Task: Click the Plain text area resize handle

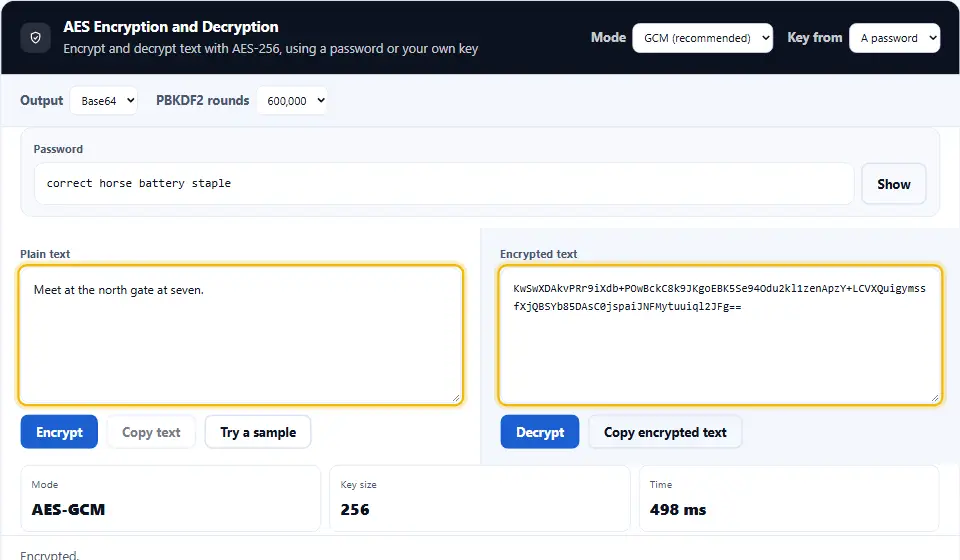Action: pos(456,398)
